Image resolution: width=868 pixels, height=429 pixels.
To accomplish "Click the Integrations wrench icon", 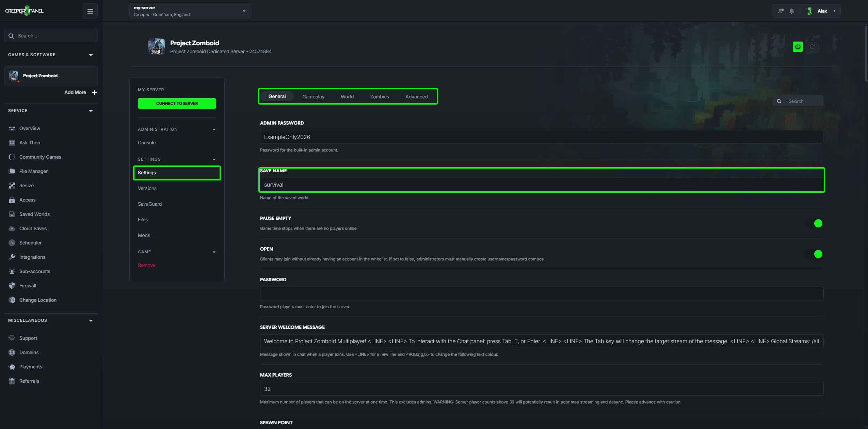I will point(12,257).
